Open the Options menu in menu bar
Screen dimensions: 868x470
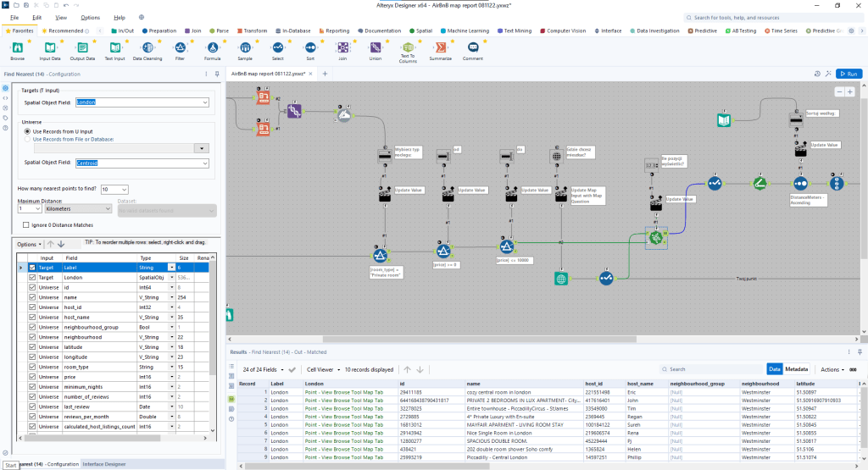(x=90, y=17)
